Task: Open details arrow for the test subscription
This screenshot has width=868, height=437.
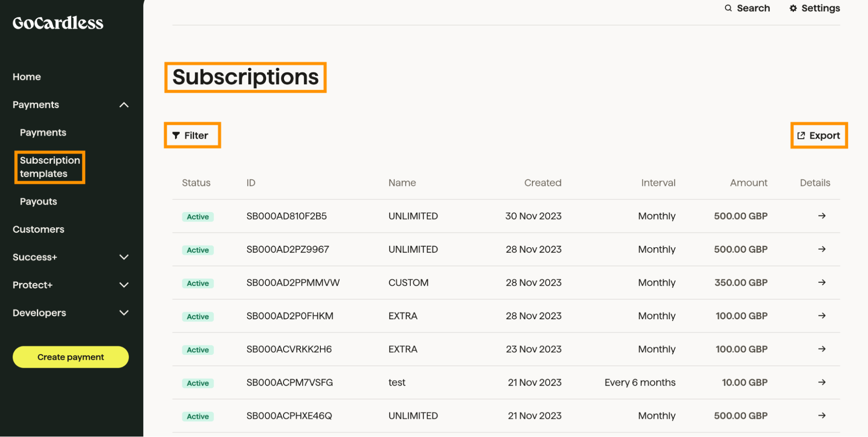Action: (822, 382)
